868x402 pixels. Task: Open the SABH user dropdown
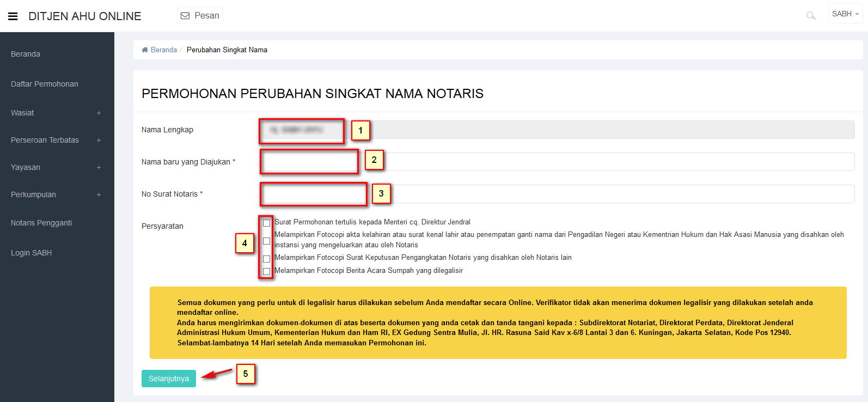pos(845,14)
